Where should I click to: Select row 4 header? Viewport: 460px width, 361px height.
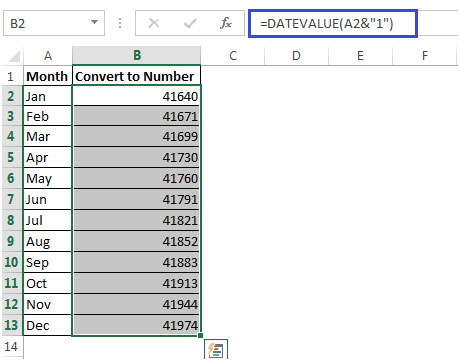pyautogui.click(x=11, y=136)
